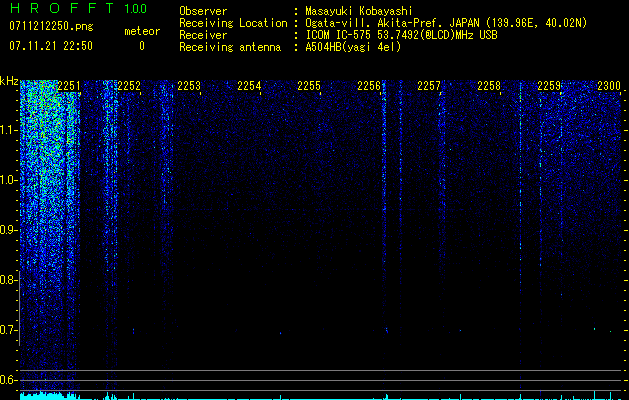Viewport: 629px width, 400px height.
Task: Click the 2300 time marker
Action: click(609, 86)
